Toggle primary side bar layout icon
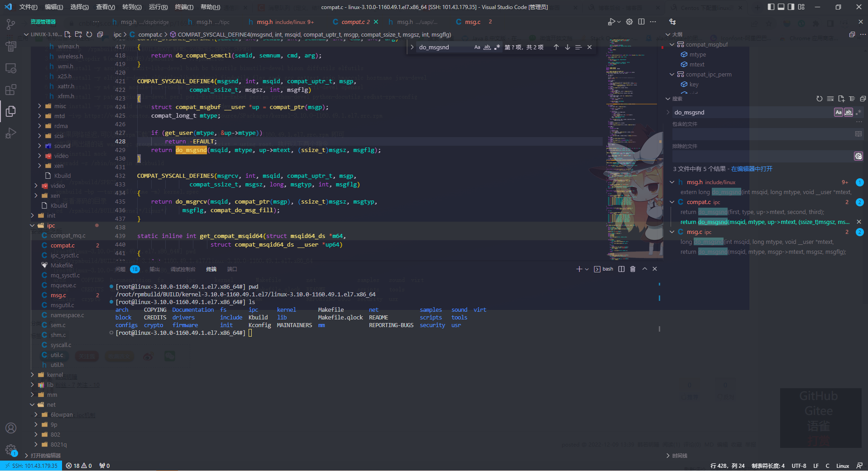Viewport: 868px width, 471px height. 771,7
